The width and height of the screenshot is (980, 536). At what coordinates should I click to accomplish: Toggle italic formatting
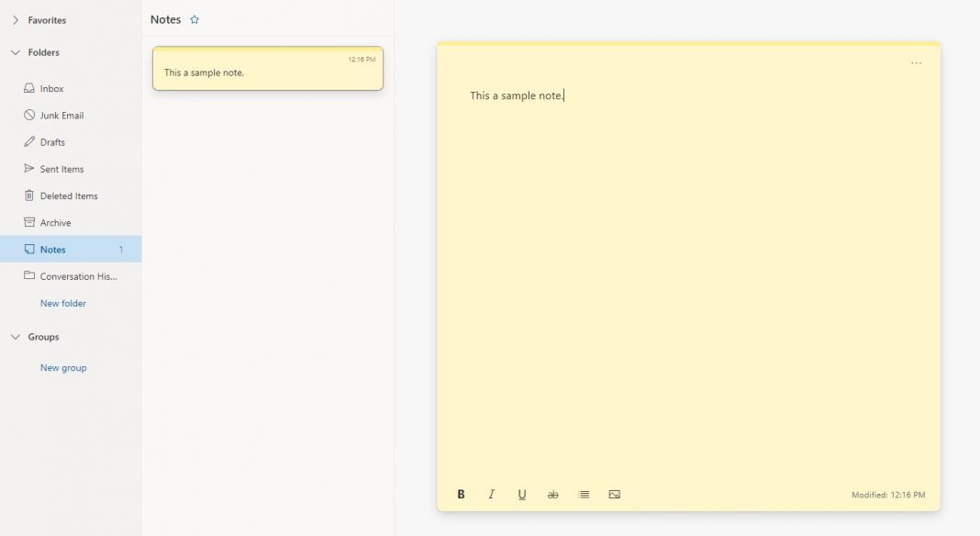(x=491, y=494)
